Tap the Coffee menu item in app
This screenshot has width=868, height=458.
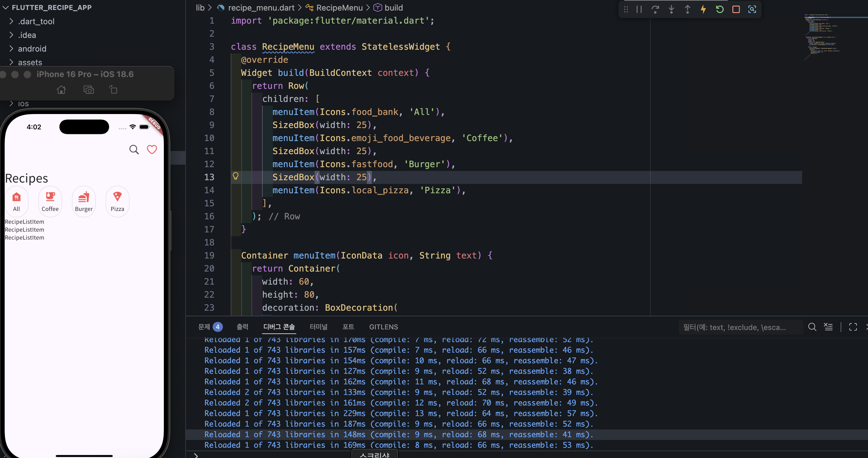50,201
